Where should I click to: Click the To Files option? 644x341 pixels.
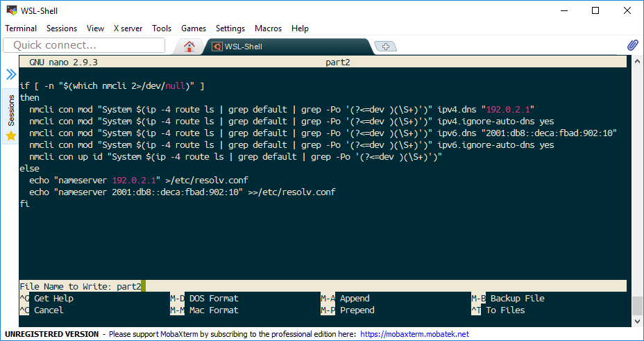pos(506,310)
